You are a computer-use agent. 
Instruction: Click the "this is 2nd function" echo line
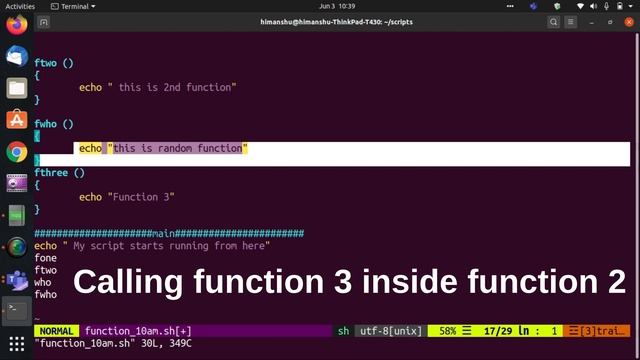[x=158, y=87]
